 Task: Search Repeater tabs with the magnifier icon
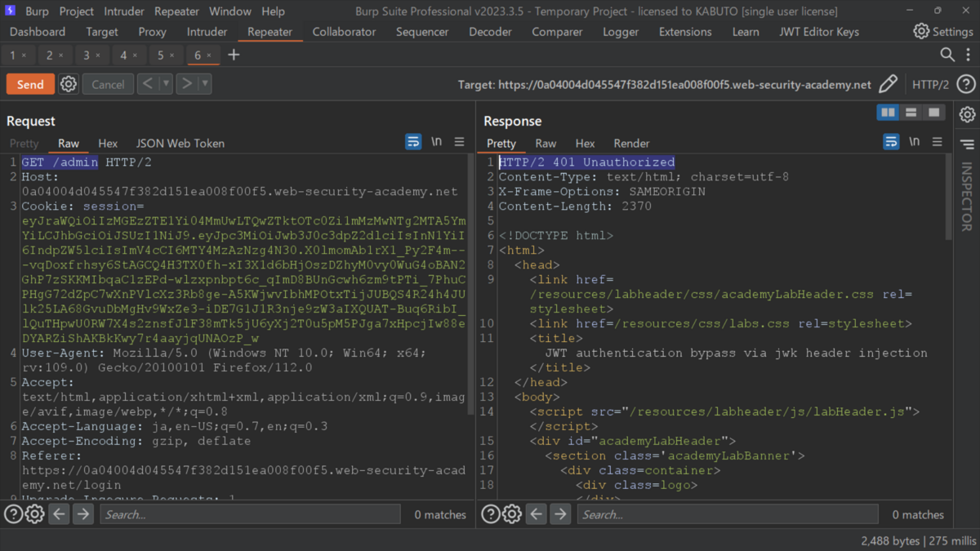point(947,55)
